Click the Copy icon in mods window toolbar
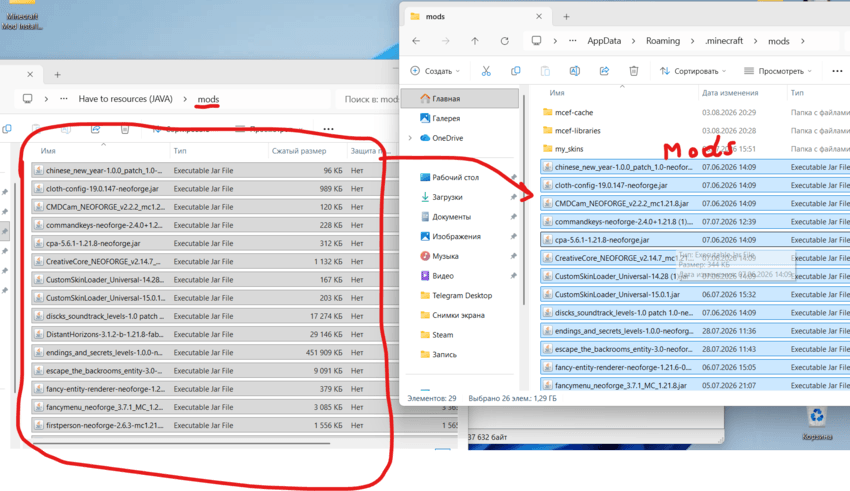Image resolution: width=850 pixels, height=491 pixels. (516, 71)
